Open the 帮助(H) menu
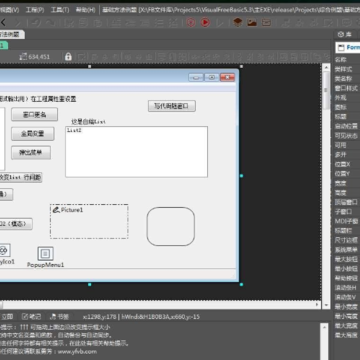The width and height of the screenshot is (360, 360). coord(85,10)
